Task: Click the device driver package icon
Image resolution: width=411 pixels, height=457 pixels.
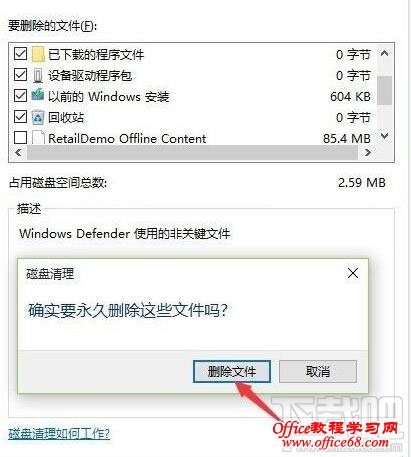Action: 38,75
